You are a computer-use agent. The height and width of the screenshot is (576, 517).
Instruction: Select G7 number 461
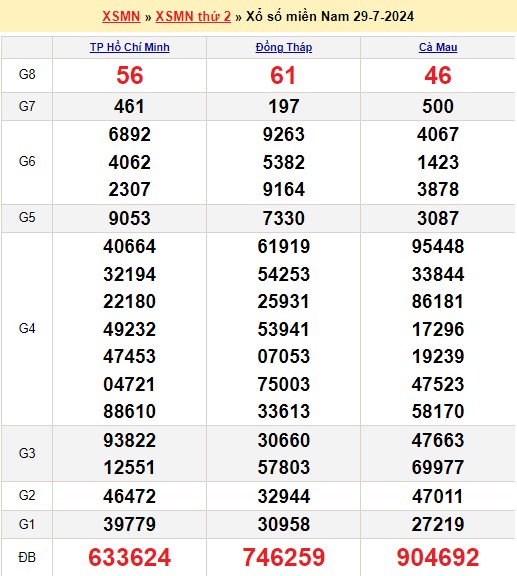pos(129,107)
